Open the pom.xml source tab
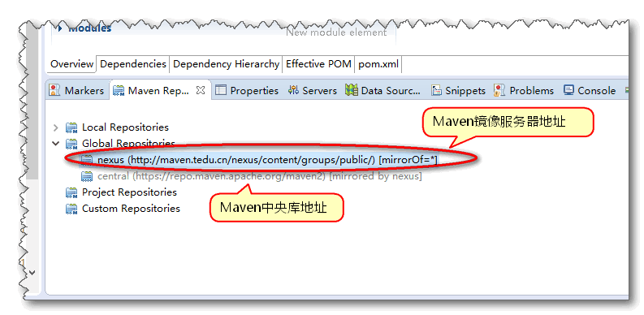The image size is (644, 315). 378,64
